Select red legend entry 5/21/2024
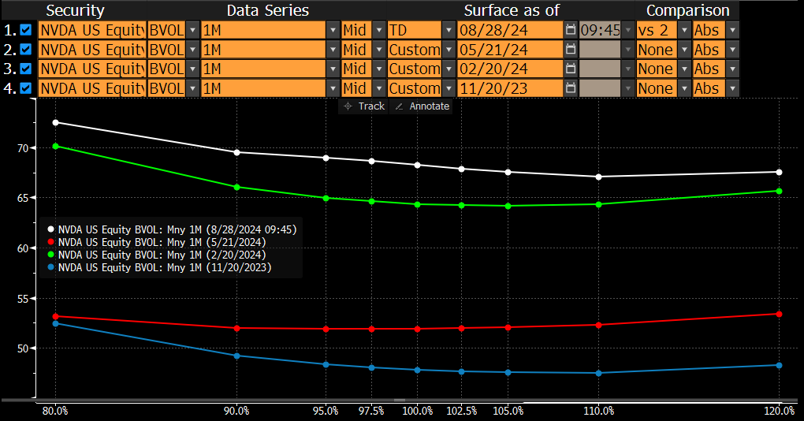This screenshot has height=424, width=805. 157,242
